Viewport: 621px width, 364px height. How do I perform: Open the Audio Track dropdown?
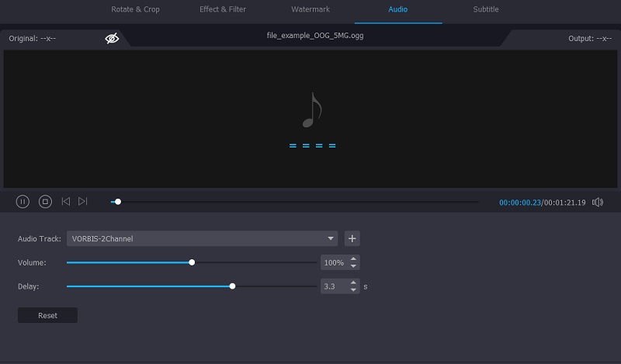[x=331, y=239]
